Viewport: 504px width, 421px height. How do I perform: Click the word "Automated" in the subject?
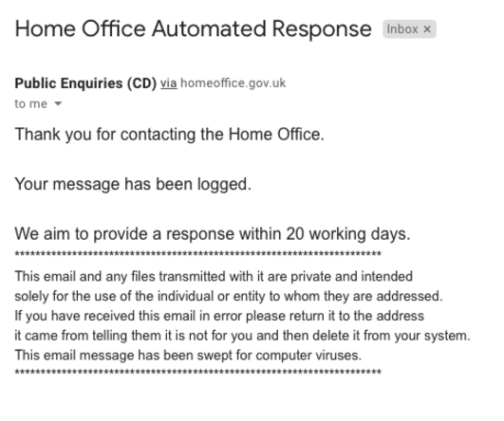point(209,28)
